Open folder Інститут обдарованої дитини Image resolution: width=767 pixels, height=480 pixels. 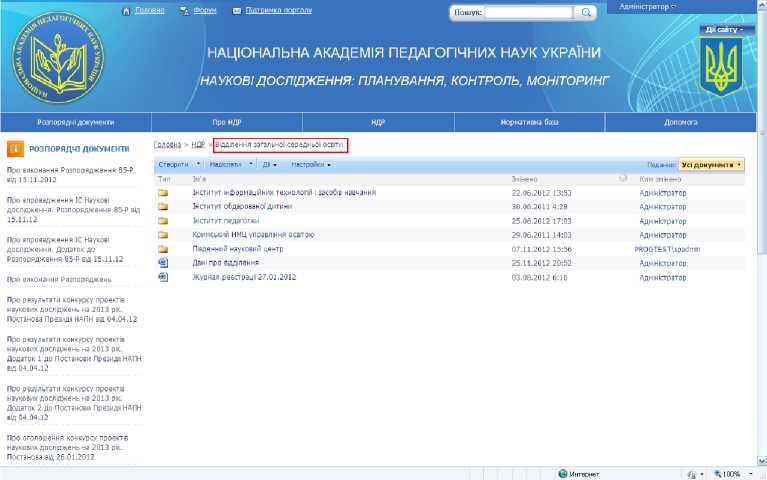[x=242, y=206]
